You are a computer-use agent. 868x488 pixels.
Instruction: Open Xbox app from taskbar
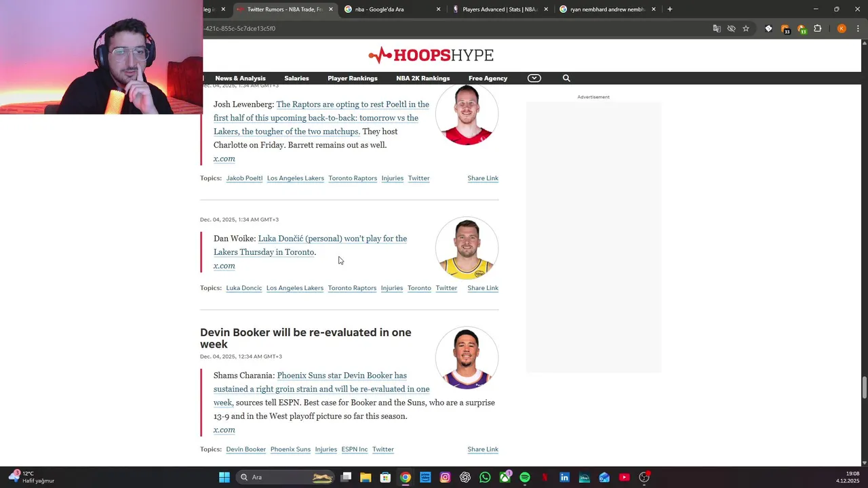pyautogui.click(x=505, y=477)
